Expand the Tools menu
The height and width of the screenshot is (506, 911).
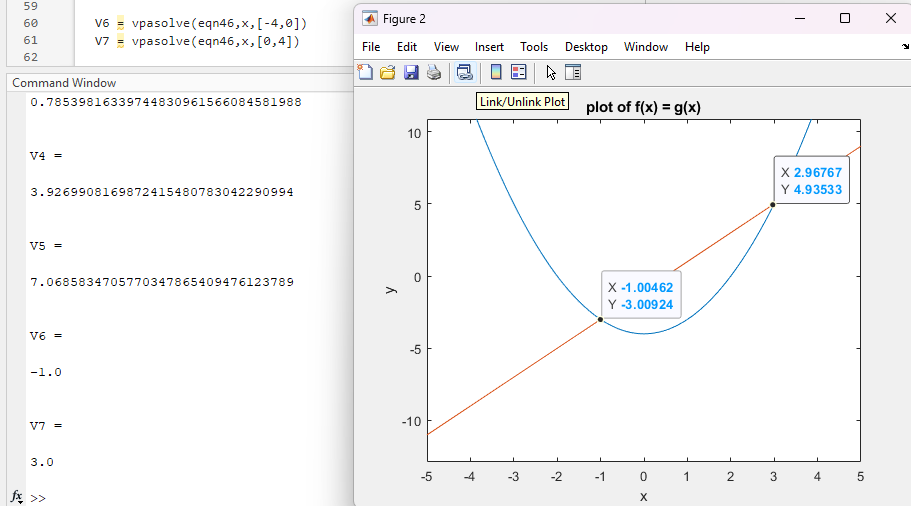[x=534, y=47]
